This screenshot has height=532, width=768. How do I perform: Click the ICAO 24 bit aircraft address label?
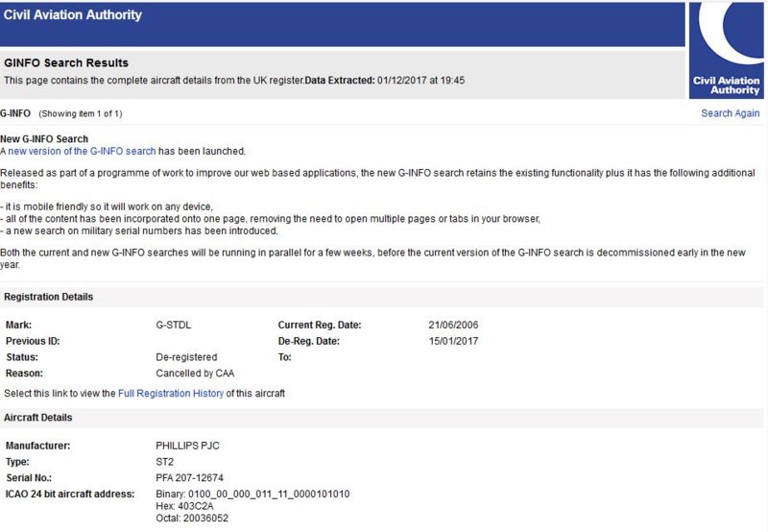click(x=70, y=494)
